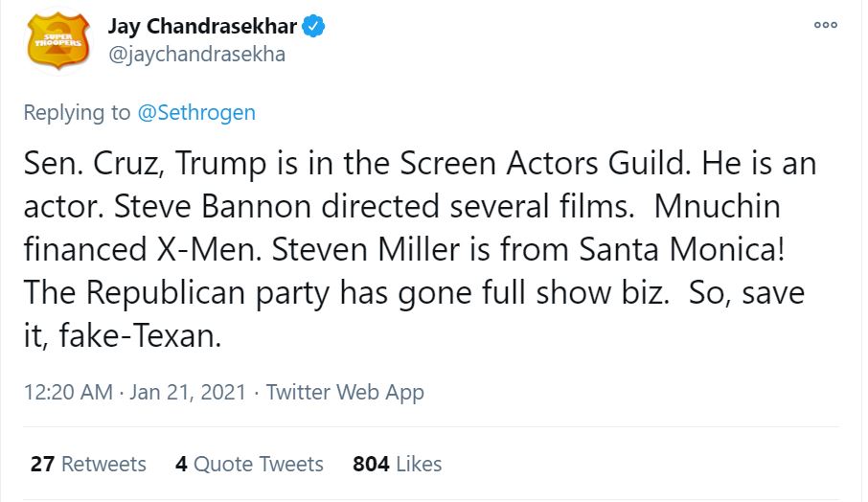Open the three-dot more options menu

[826, 26]
